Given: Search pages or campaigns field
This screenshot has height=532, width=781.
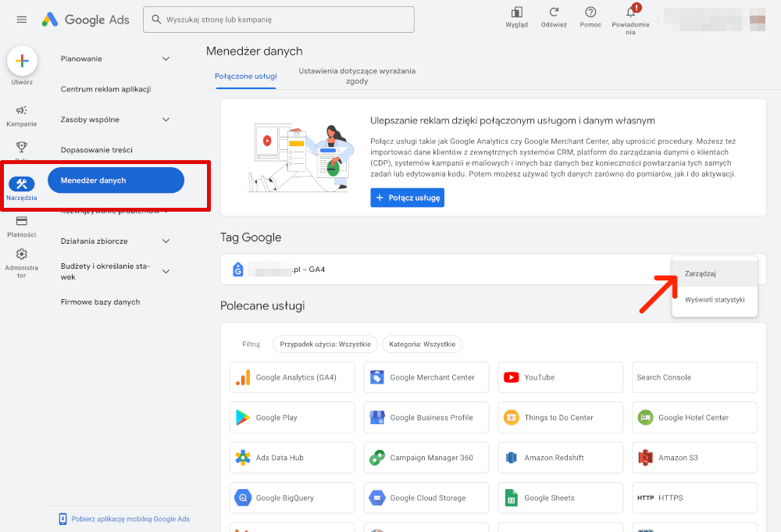Looking at the screenshot, I should pyautogui.click(x=279, y=20).
